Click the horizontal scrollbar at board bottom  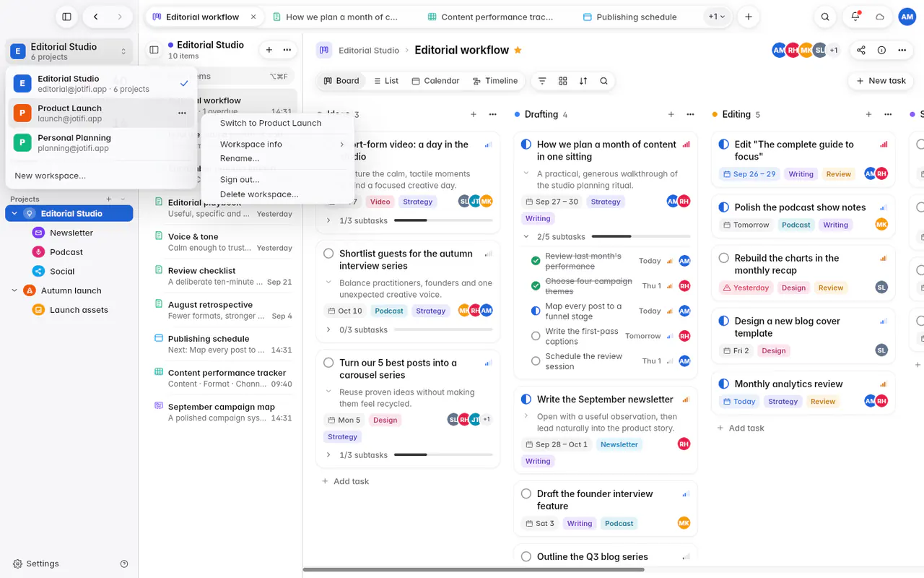(x=474, y=569)
